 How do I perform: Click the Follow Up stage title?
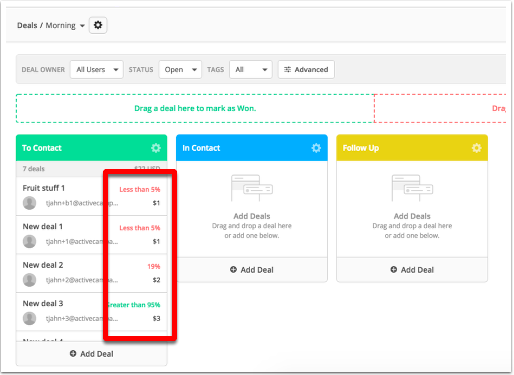(x=361, y=148)
